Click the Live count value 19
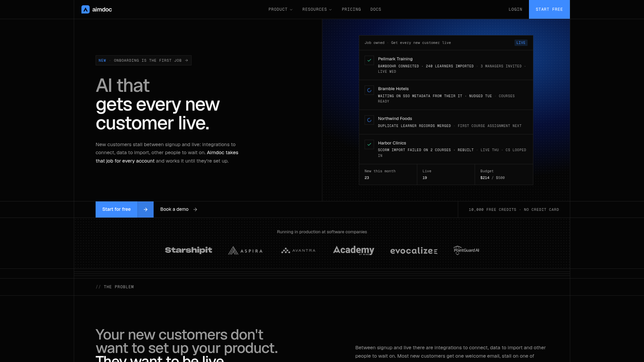 (x=425, y=178)
